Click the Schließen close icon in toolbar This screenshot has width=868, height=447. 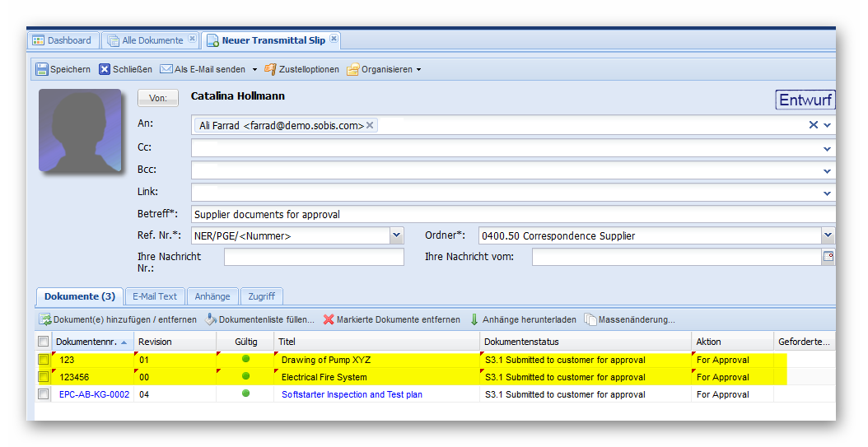[x=105, y=69]
